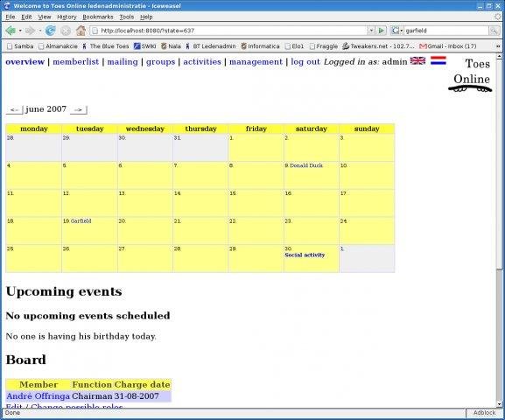Open the Almanakcie bookmark
Screen dimensions: 505x420
tap(58, 46)
